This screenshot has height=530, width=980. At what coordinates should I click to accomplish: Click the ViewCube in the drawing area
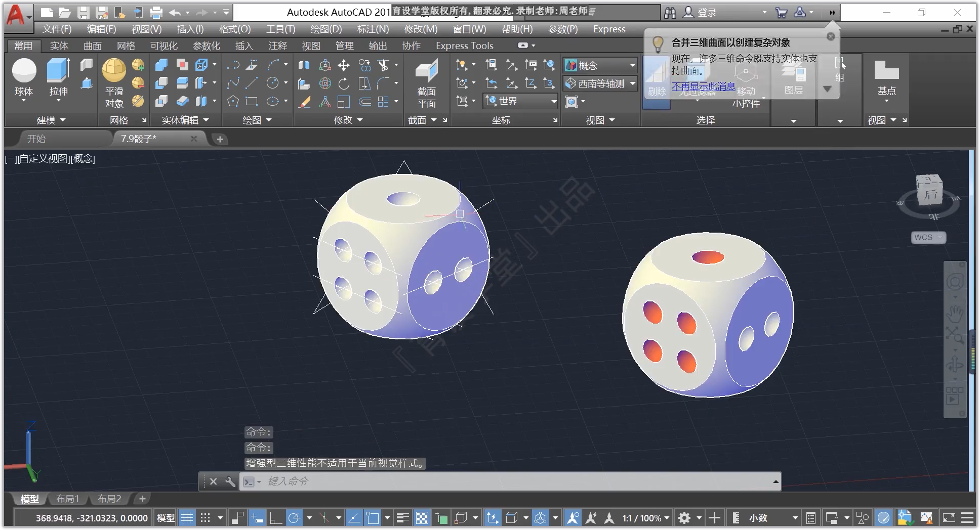pos(930,190)
